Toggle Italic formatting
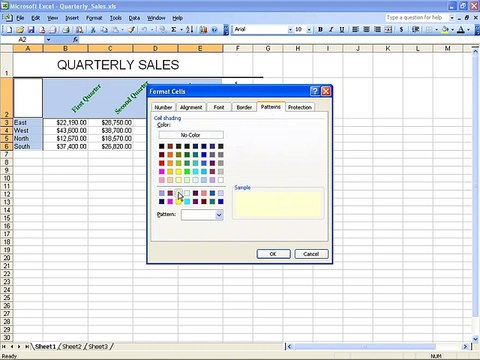480x360 pixels. [331, 30]
